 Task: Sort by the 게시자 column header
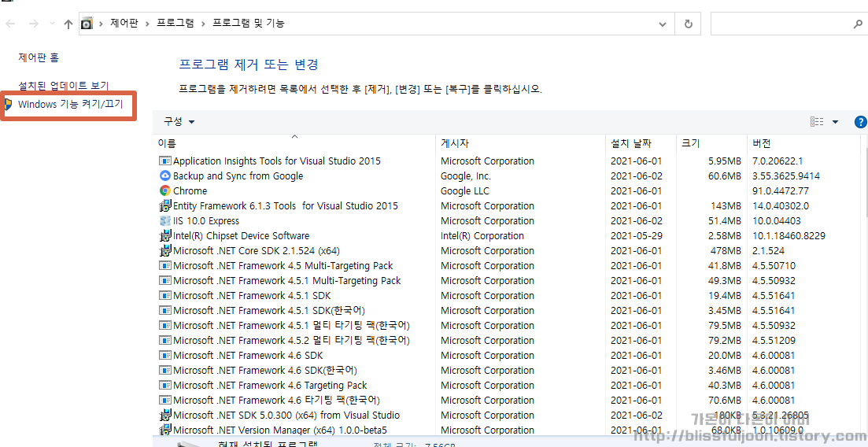click(x=520, y=143)
